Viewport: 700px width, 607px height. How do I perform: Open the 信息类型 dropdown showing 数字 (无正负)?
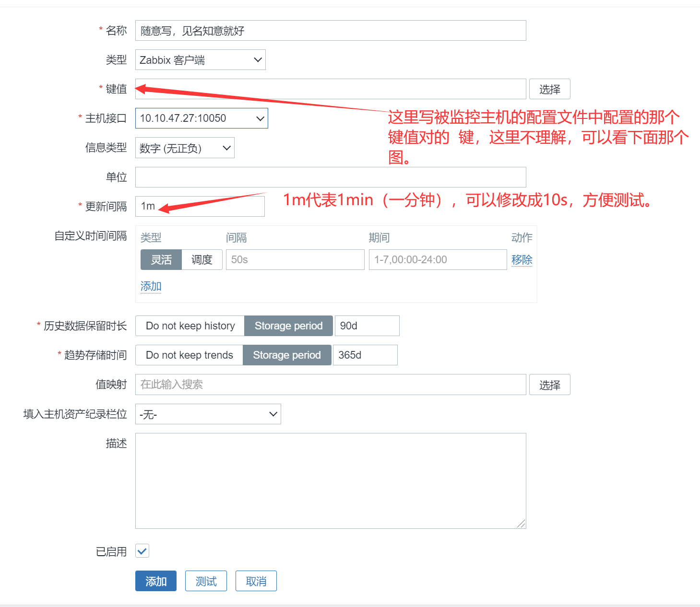pyautogui.click(x=184, y=148)
